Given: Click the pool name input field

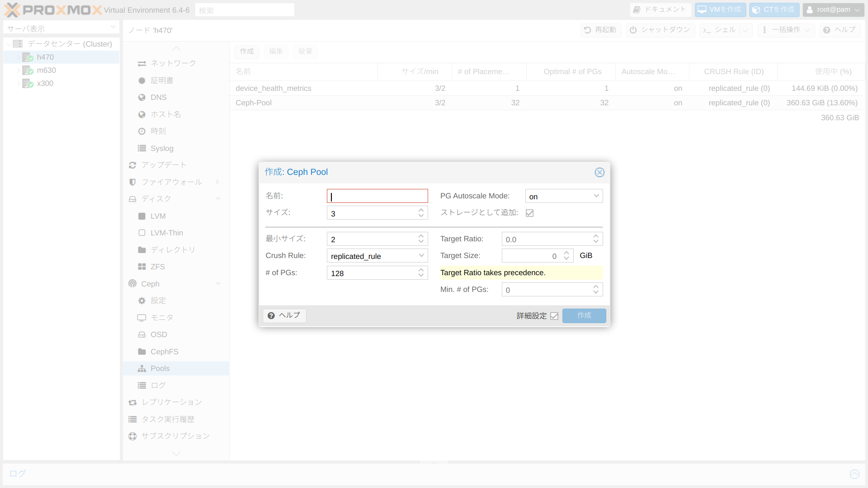Looking at the screenshot, I should pos(377,196).
